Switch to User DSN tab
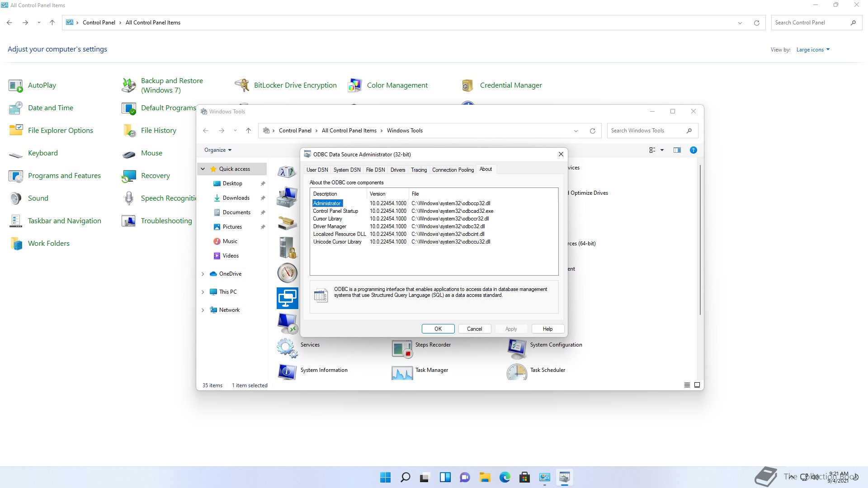Image resolution: width=868 pixels, height=488 pixels. click(x=317, y=170)
